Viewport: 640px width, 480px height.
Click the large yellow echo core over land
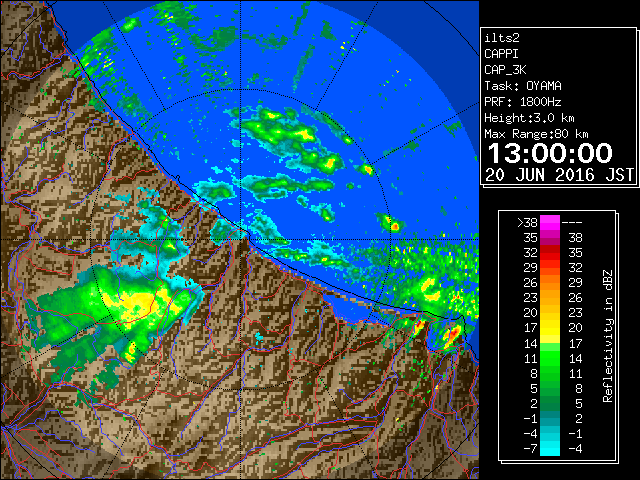[x=139, y=303]
